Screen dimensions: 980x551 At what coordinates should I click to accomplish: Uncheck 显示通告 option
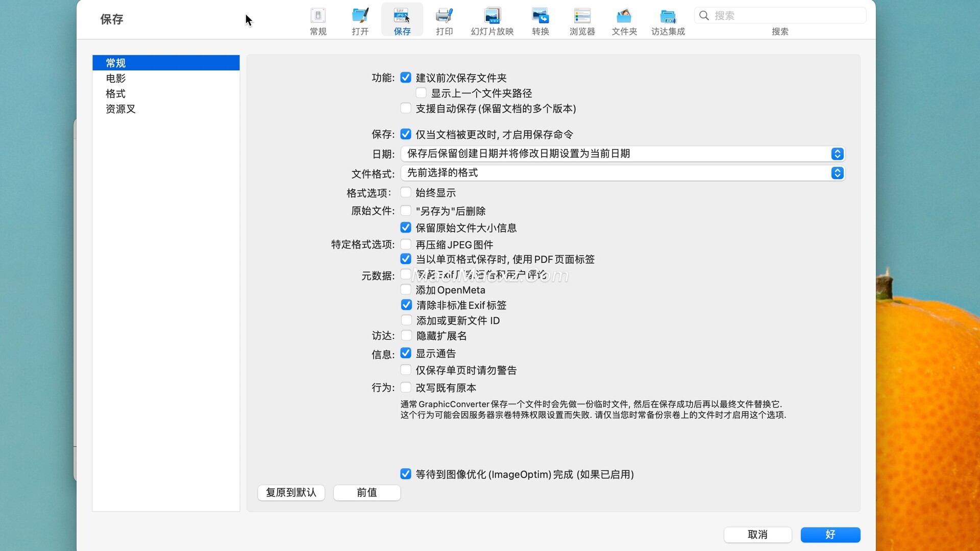pos(406,353)
